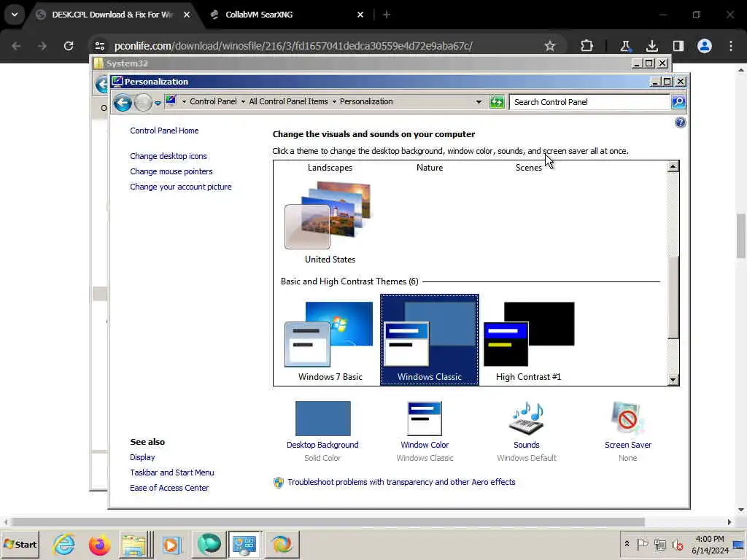Click the pconlife.com URL address bar
Image resolution: width=747 pixels, height=560 pixels.
pyautogui.click(x=293, y=46)
